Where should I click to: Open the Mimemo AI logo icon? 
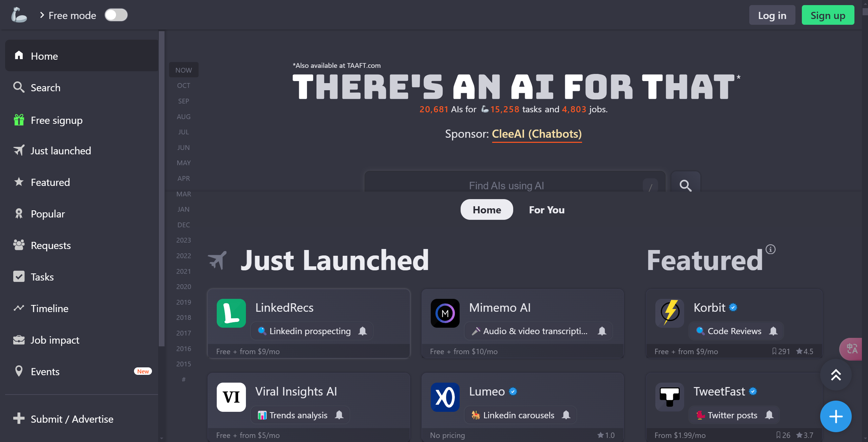pos(445,313)
